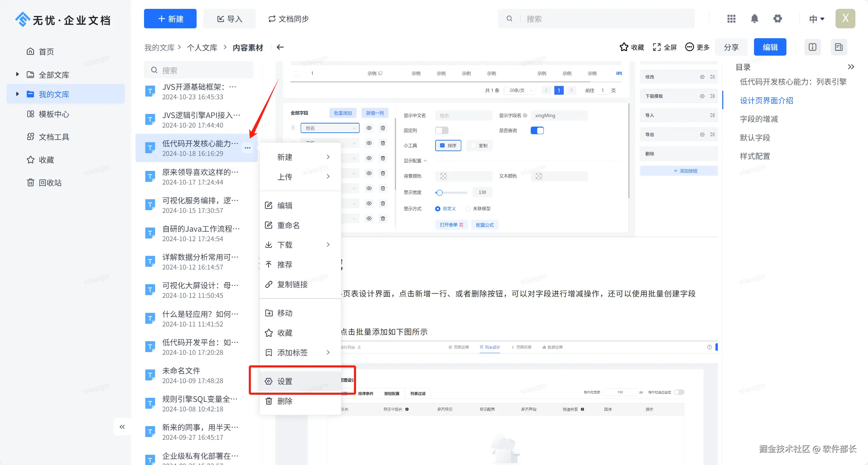Collapse the left sidebar with double-arrow icon
Image resolution: width=868 pixels, height=465 pixels.
[122, 427]
